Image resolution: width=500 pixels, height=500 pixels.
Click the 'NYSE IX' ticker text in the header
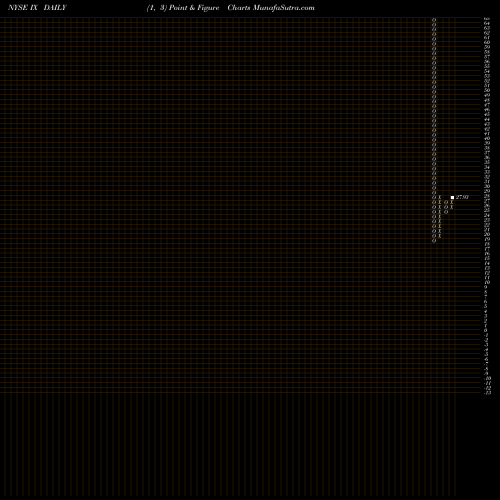[x=23, y=8]
